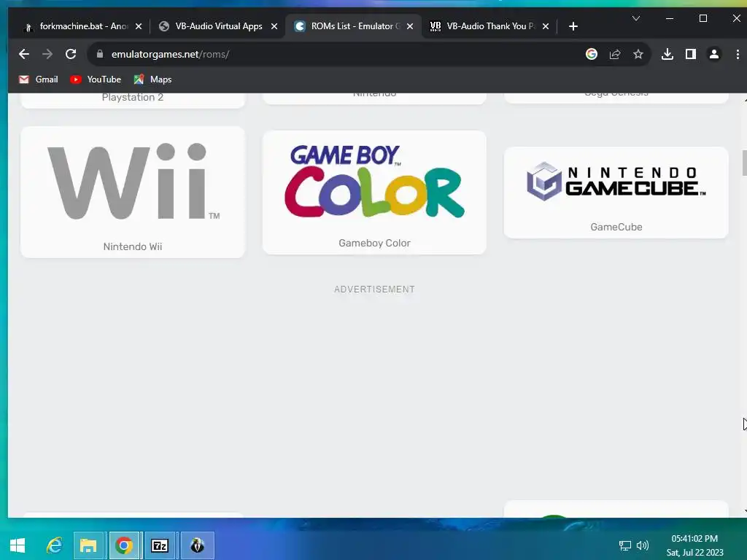
Task: Click the address bar URL
Action: [x=170, y=54]
